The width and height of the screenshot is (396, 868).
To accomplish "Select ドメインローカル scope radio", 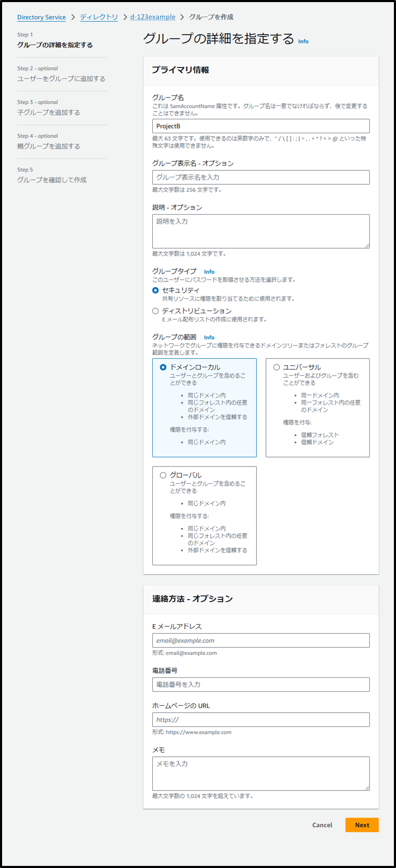I will [163, 367].
